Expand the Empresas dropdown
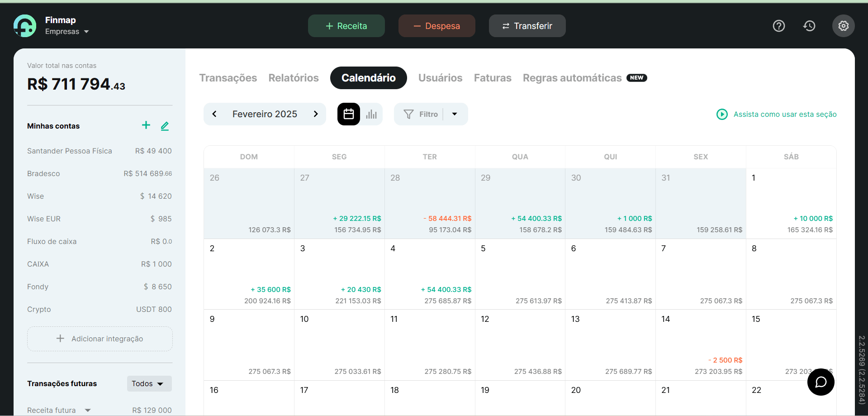 tap(86, 32)
